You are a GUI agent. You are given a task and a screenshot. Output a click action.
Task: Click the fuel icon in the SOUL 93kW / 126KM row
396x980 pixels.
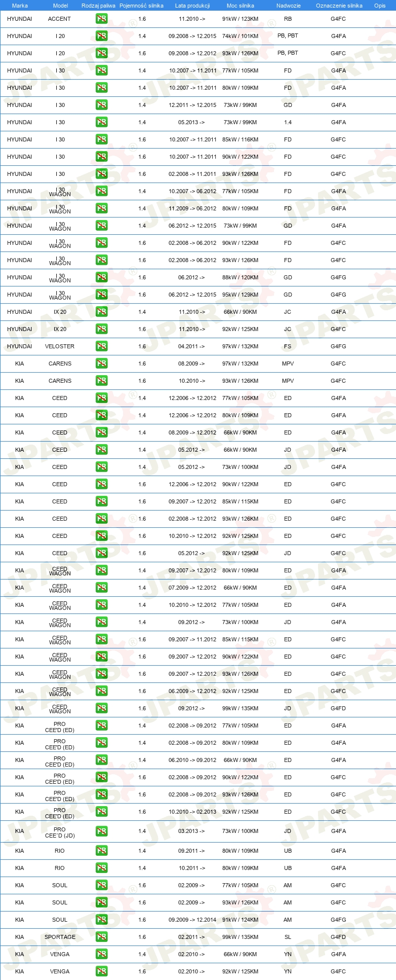click(101, 902)
